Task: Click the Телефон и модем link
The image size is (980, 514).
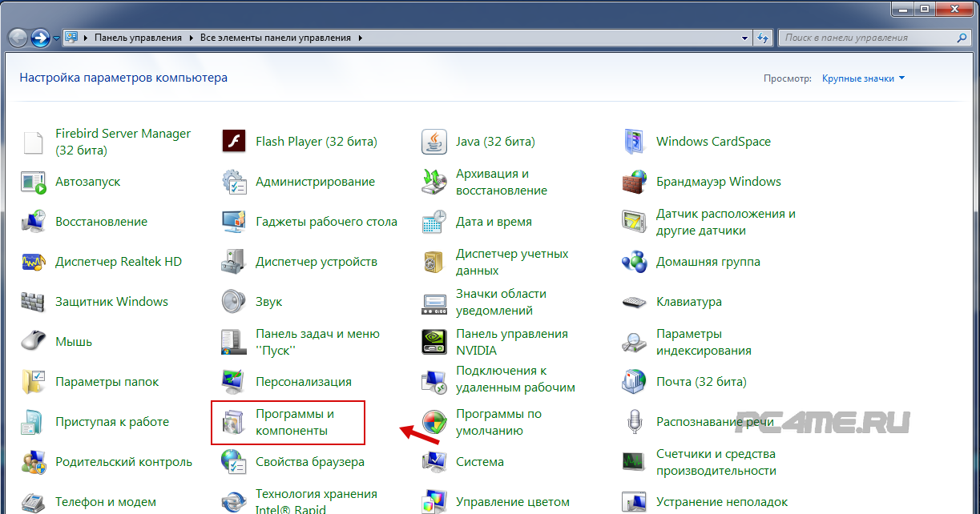Action: (x=106, y=502)
